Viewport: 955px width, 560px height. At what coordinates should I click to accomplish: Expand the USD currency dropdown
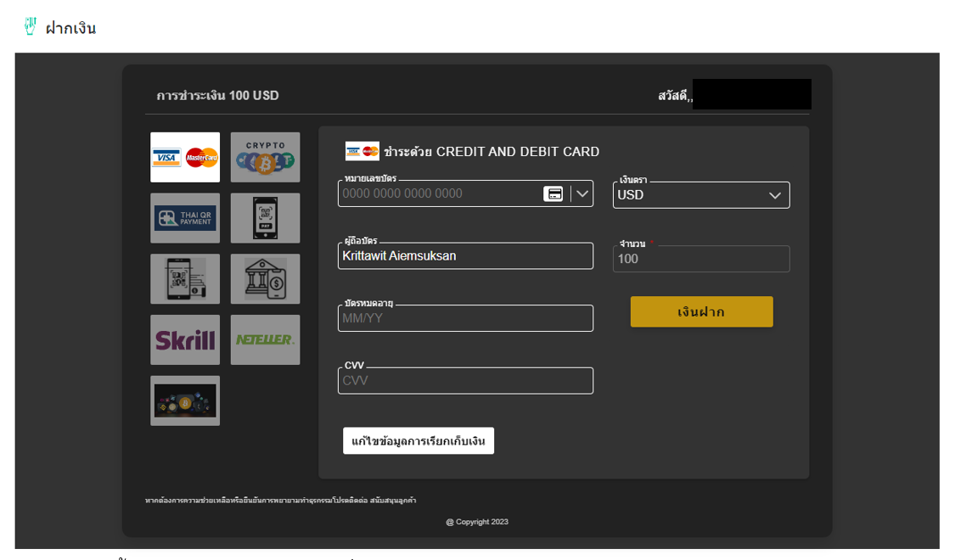(774, 195)
